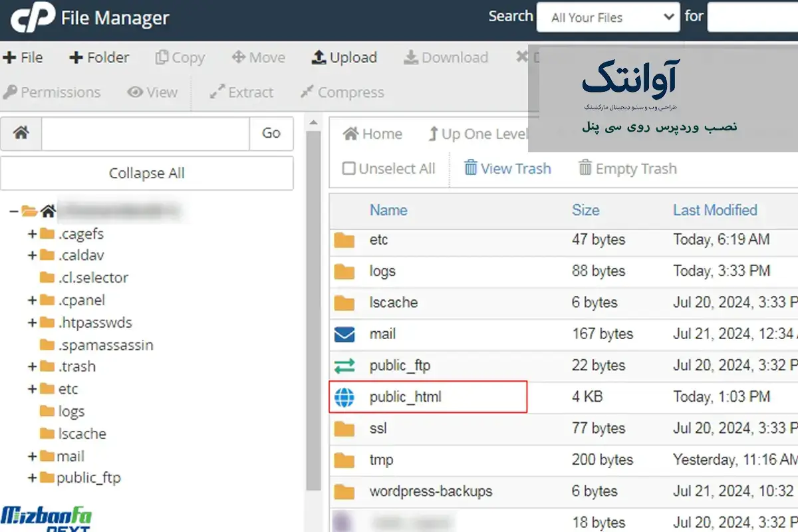This screenshot has width=798, height=532.
Task: Open the All Your Files search dropdown
Action: (608, 18)
